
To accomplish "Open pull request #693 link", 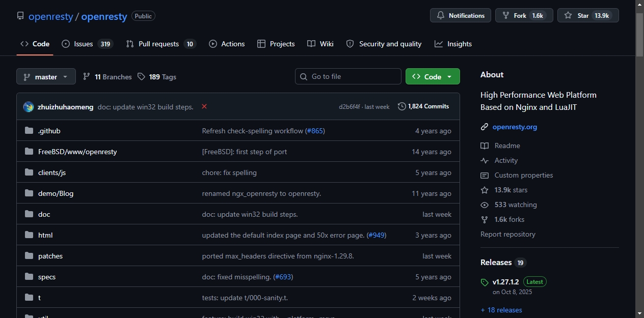I will click(x=283, y=277).
